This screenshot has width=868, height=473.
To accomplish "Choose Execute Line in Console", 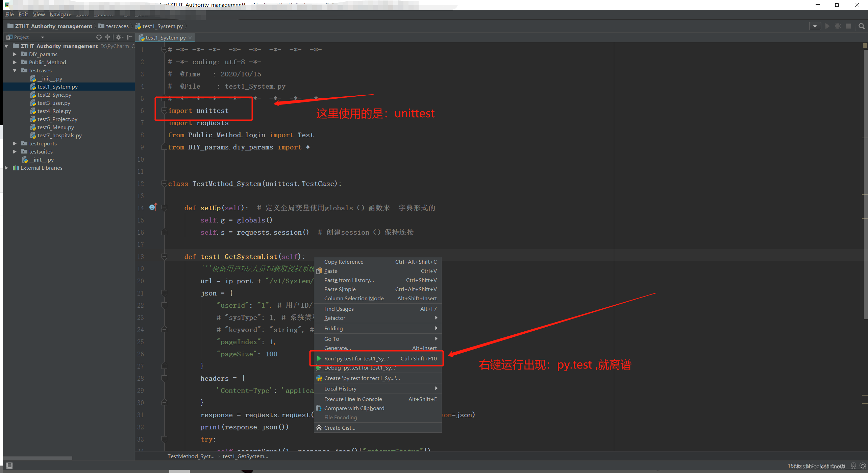I will click(378, 399).
